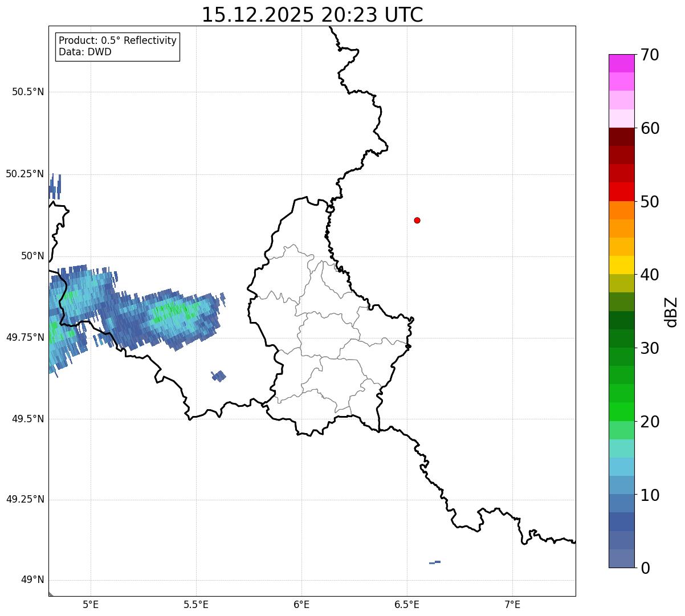Viewport: 685px width, 616px height.
Task: Click the green radar echo core near 5.4°E
Action: [x=174, y=312]
